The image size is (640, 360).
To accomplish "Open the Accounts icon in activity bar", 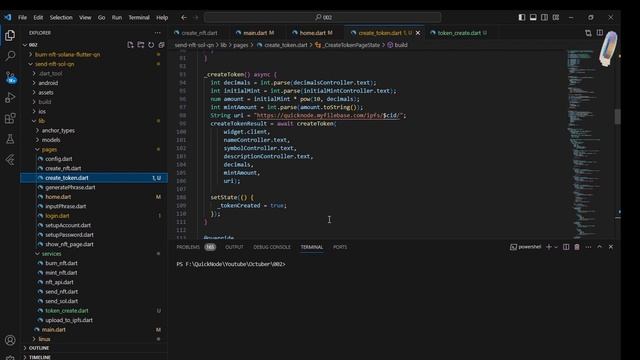I will (x=10, y=340).
